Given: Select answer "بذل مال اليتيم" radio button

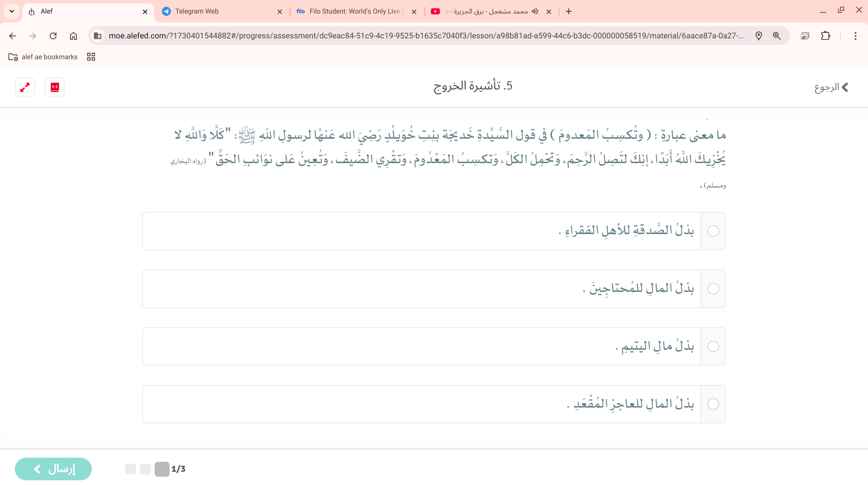Looking at the screenshot, I should 713,347.
